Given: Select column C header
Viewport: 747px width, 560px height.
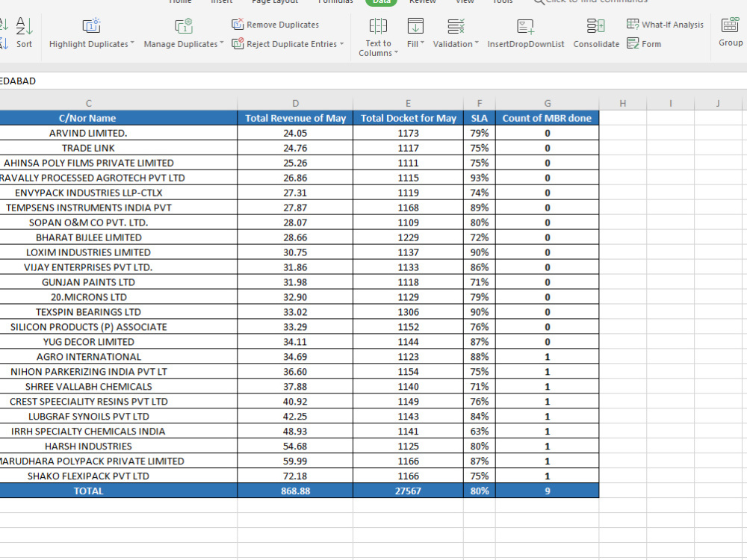Looking at the screenshot, I should click(89, 103).
